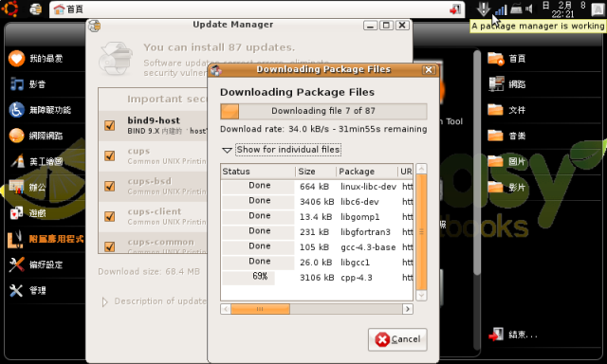Click the right arrow of horizontal scrollbar
Viewport: 607px width, 364px height.
pos(407,309)
